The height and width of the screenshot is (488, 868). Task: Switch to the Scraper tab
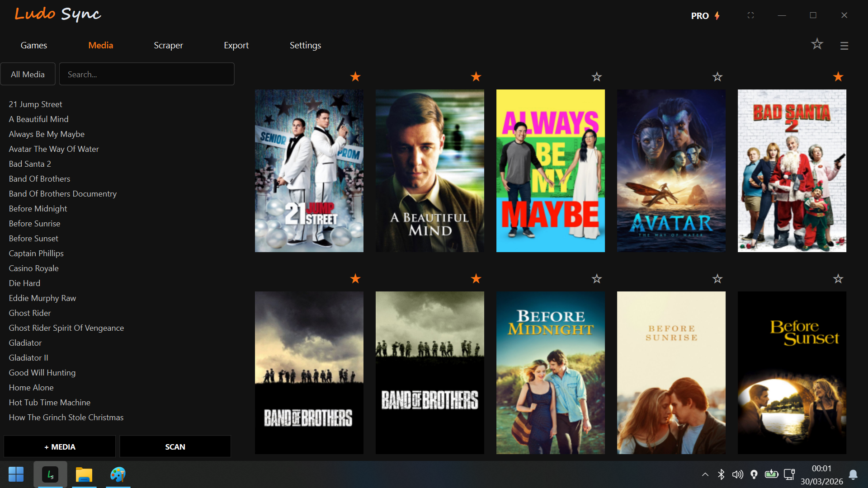click(x=168, y=45)
